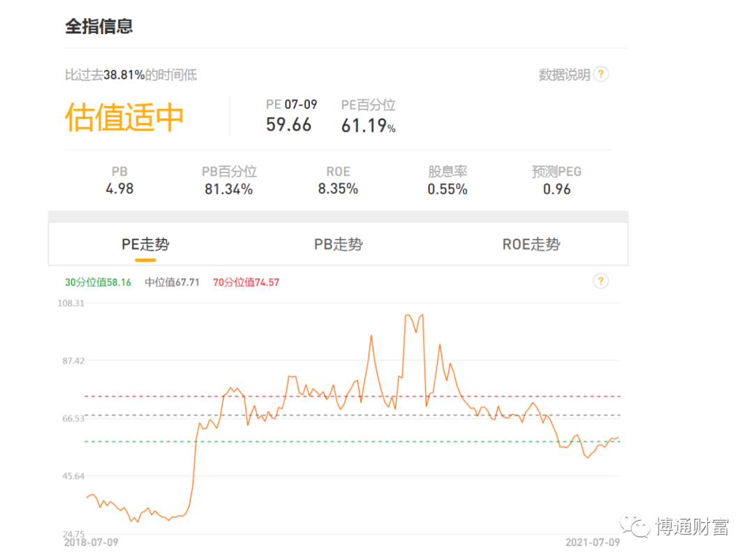754x560 pixels.
Task: Click the 87.42 y-axis label
Action: click(x=73, y=361)
